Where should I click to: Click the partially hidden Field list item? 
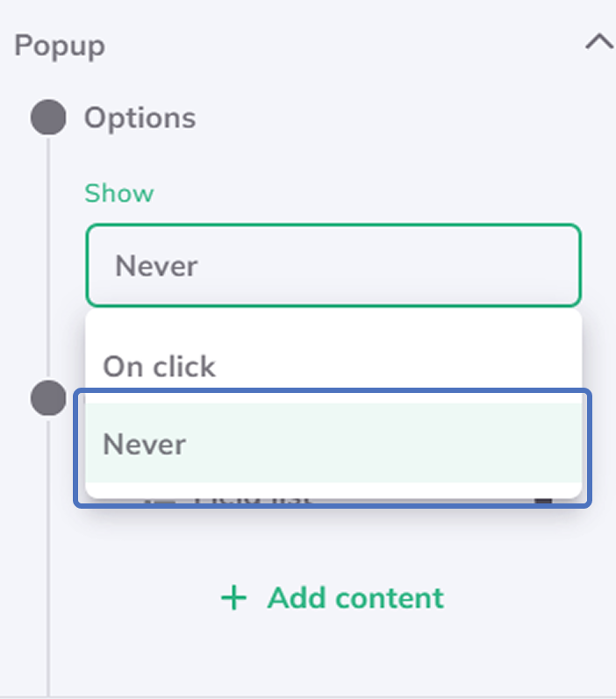pos(253,501)
